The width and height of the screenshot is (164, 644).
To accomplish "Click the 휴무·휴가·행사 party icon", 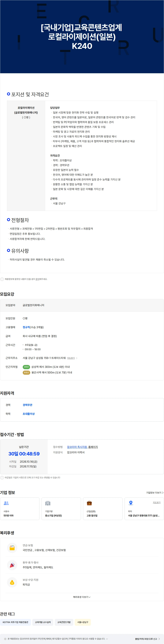I will pyautogui.click(x=12, y=565).
